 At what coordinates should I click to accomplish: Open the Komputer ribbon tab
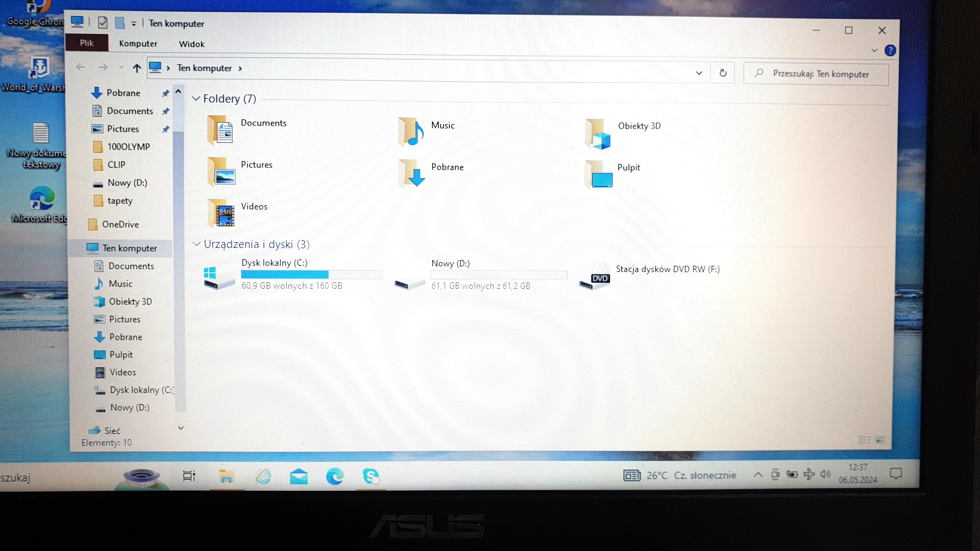[138, 43]
